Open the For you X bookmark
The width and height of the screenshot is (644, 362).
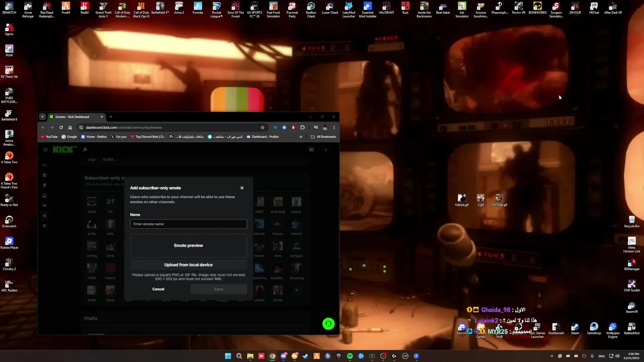(x=118, y=137)
